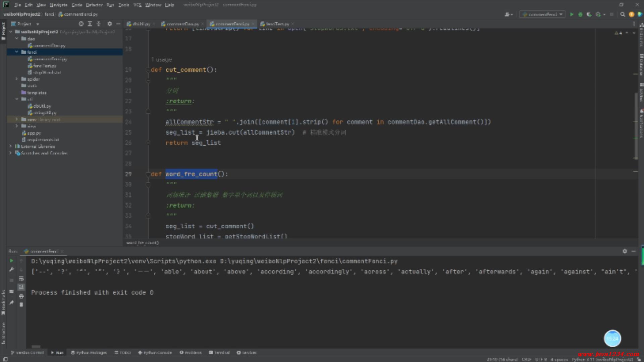Expand the spider folder in the project tree
Viewport: 644px width, 362px height.
click(x=16, y=79)
